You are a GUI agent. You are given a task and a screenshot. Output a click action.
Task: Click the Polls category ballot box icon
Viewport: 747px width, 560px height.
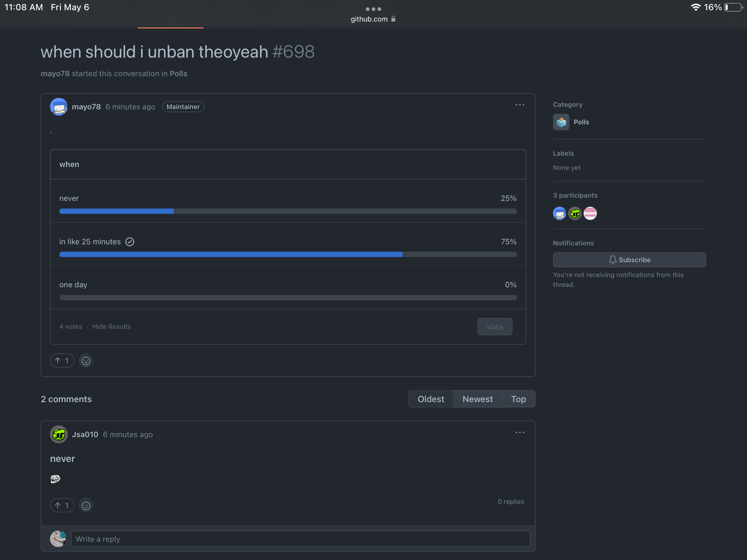[x=561, y=122]
